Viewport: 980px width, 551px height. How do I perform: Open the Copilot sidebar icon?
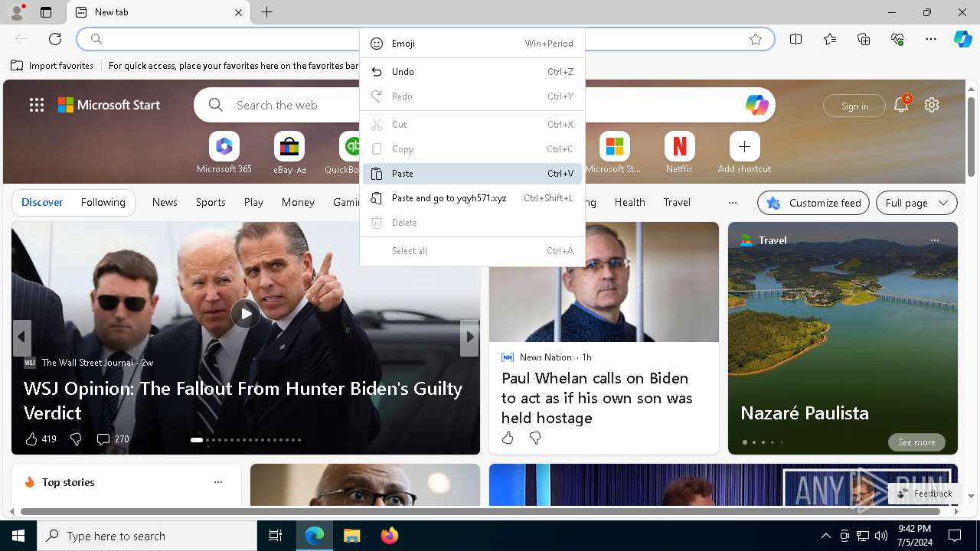pos(962,39)
